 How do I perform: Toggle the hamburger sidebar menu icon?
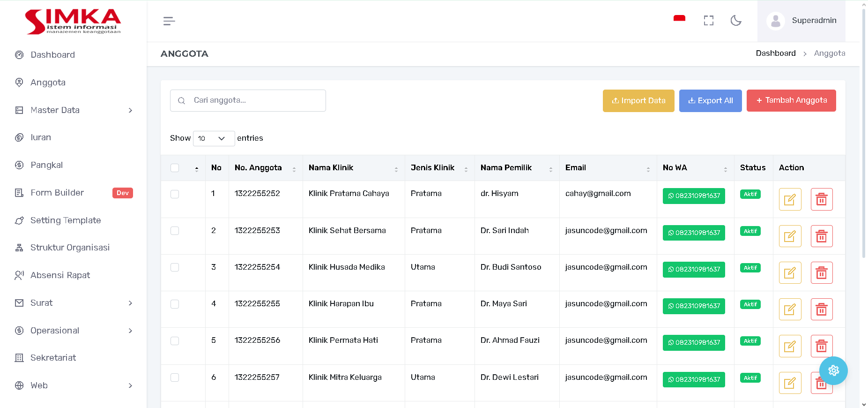169,21
